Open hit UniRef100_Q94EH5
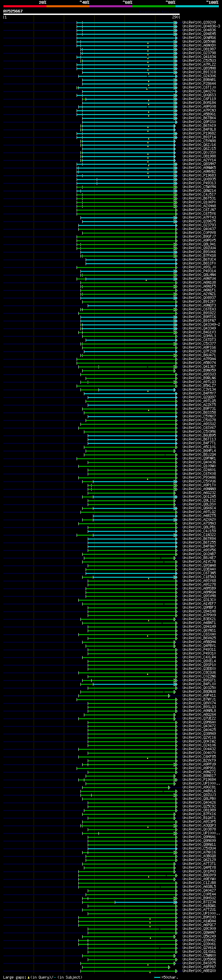The width and height of the screenshot is (222, 980). click(199, 34)
